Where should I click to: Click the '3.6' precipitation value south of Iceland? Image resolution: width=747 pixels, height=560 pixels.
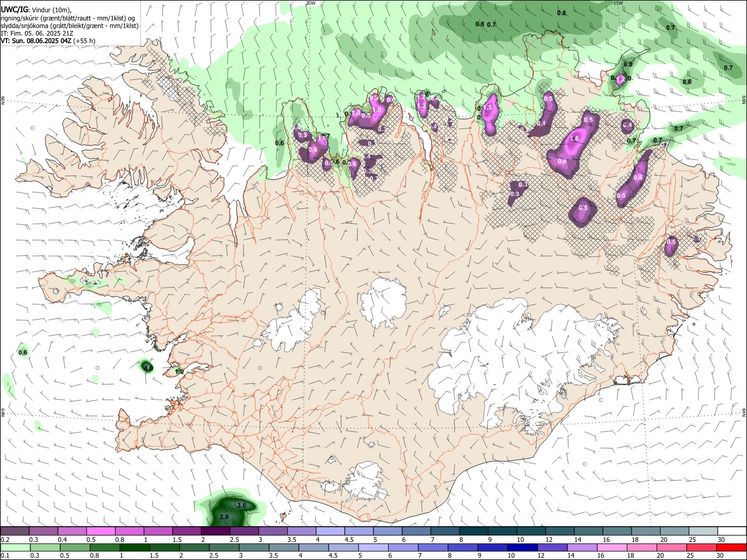click(242, 505)
